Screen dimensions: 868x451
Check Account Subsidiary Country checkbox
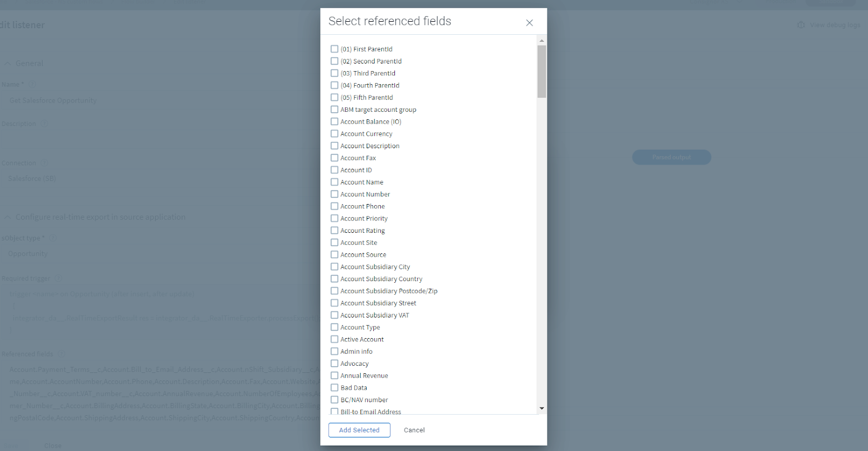click(334, 279)
